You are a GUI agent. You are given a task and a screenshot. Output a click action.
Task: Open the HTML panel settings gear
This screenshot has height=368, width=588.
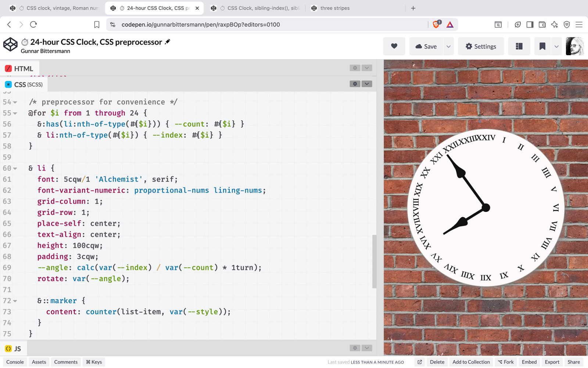click(355, 68)
